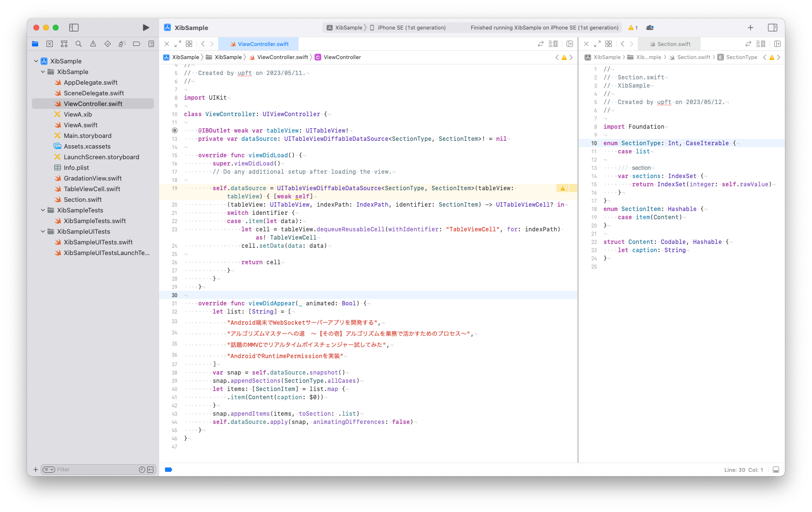812x512 pixels.
Task: Switch to the ViewController.swift editor tab
Action: pos(259,44)
